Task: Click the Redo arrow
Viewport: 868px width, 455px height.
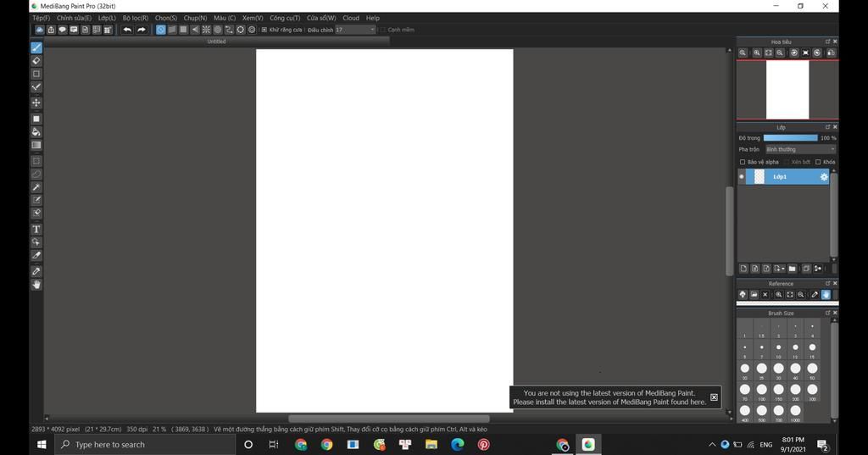Action: 142,30
